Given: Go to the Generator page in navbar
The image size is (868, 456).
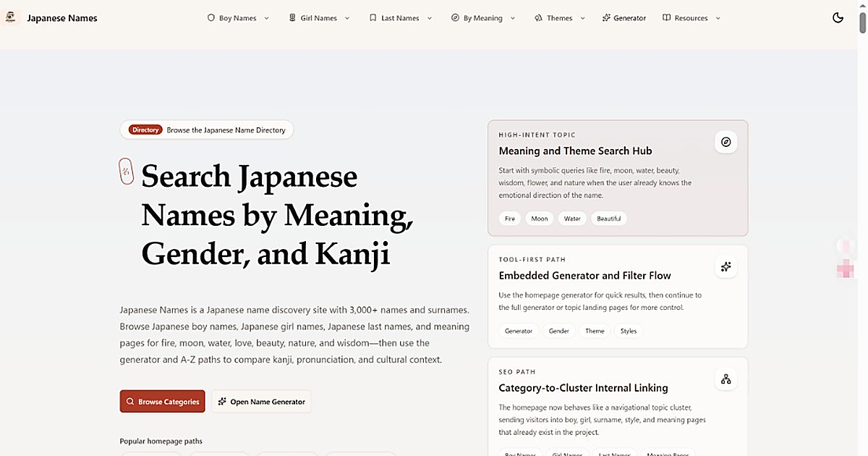Looking at the screenshot, I should (x=624, y=18).
